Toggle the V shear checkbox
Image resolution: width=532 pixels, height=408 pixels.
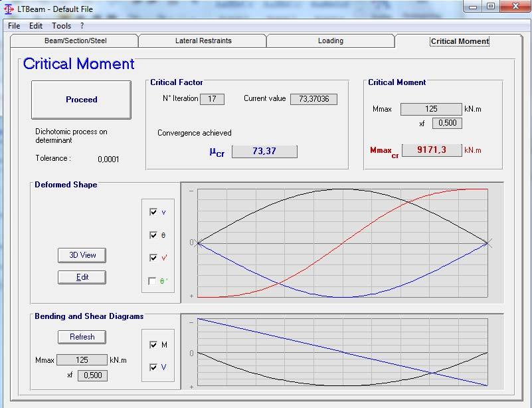153,367
